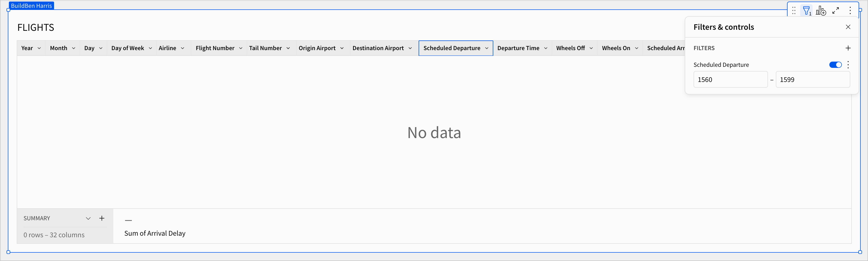The height and width of the screenshot is (261, 868).
Task: Open the Year column dropdown
Action: tap(39, 48)
